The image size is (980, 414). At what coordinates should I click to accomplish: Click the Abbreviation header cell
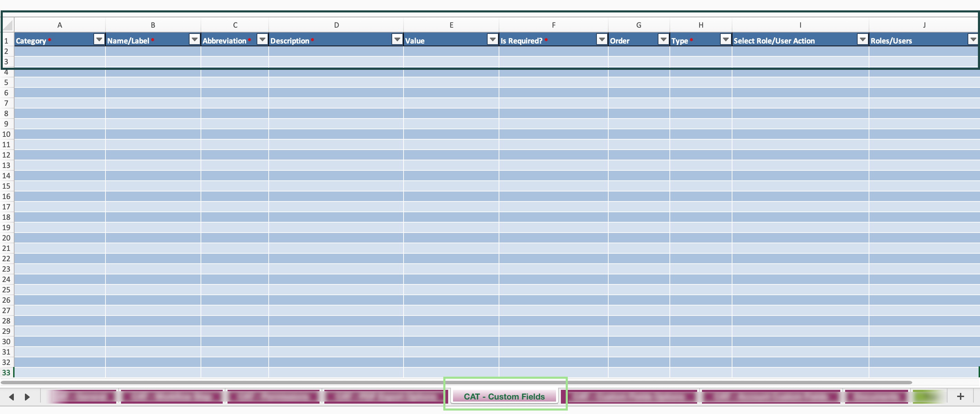(x=235, y=40)
